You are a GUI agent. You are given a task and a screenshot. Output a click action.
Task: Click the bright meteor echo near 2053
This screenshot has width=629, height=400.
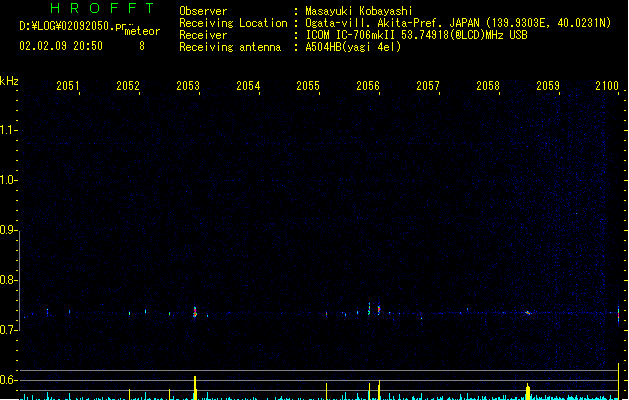click(x=195, y=312)
